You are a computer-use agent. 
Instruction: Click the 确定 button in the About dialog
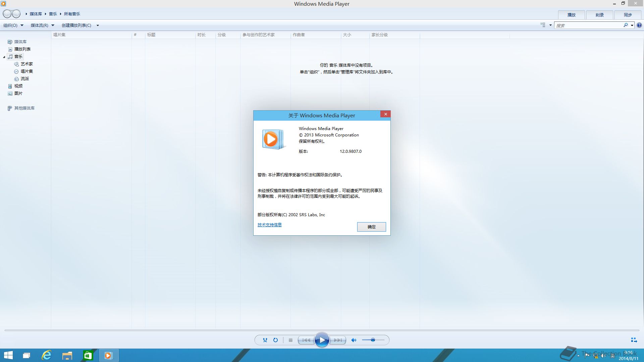[x=371, y=227]
